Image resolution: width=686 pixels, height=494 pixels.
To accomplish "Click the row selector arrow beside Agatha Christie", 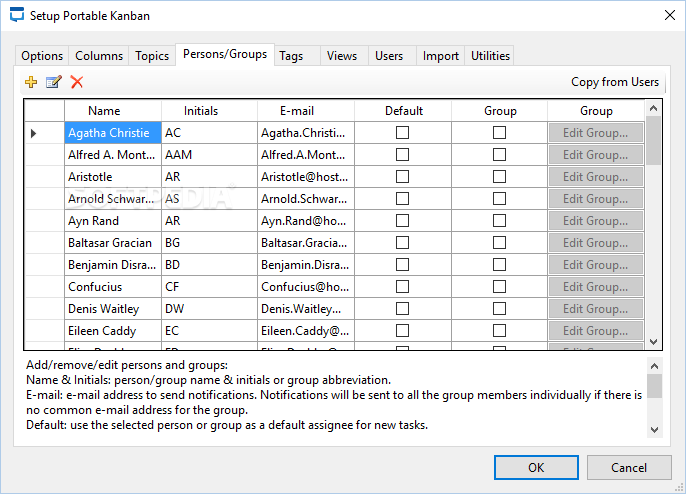I will [x=34, y=133].
